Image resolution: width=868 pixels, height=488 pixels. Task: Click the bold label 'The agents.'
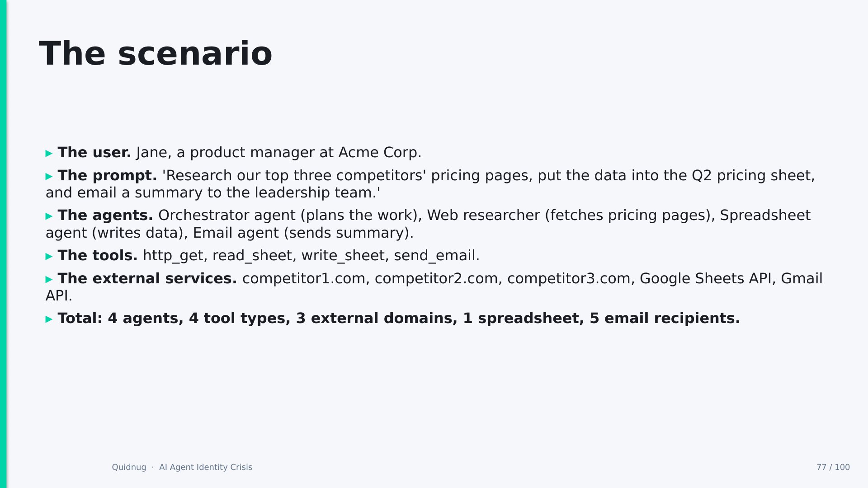pos(105,216)
